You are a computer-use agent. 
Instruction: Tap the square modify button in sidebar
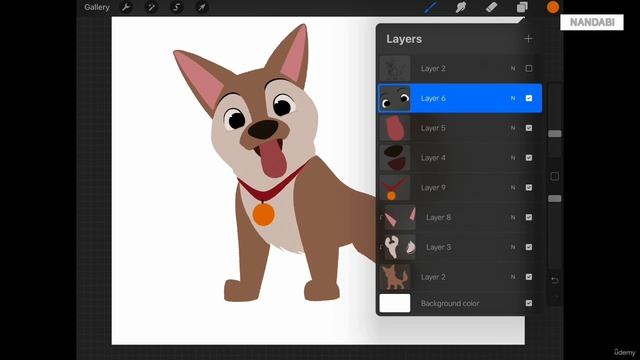(x=555, y=176)
